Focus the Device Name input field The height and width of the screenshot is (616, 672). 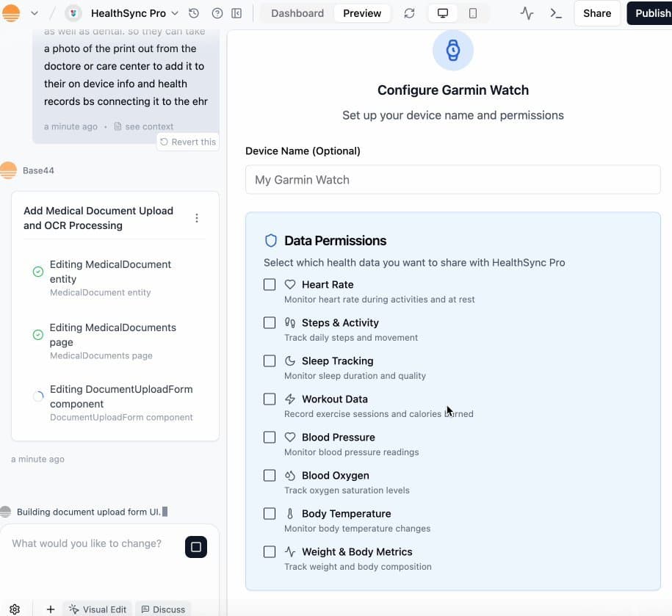pyautogui.click(x=453, y=179)
